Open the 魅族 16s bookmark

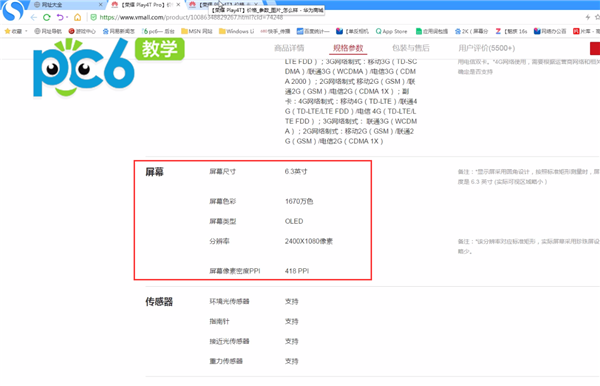pos(511,31)
